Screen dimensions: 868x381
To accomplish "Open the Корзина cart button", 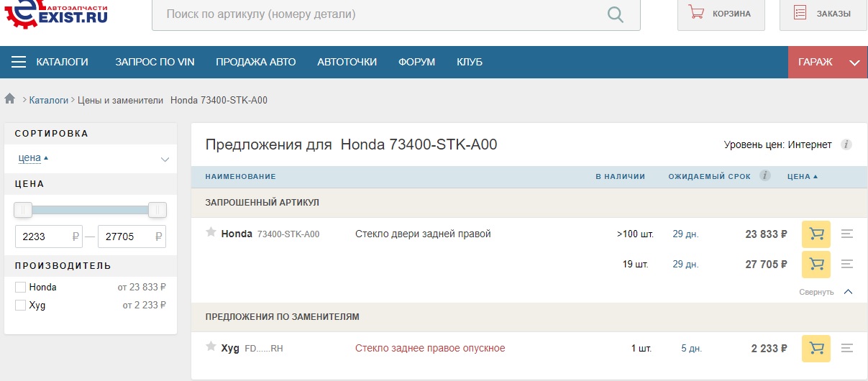I will [721, 14].
